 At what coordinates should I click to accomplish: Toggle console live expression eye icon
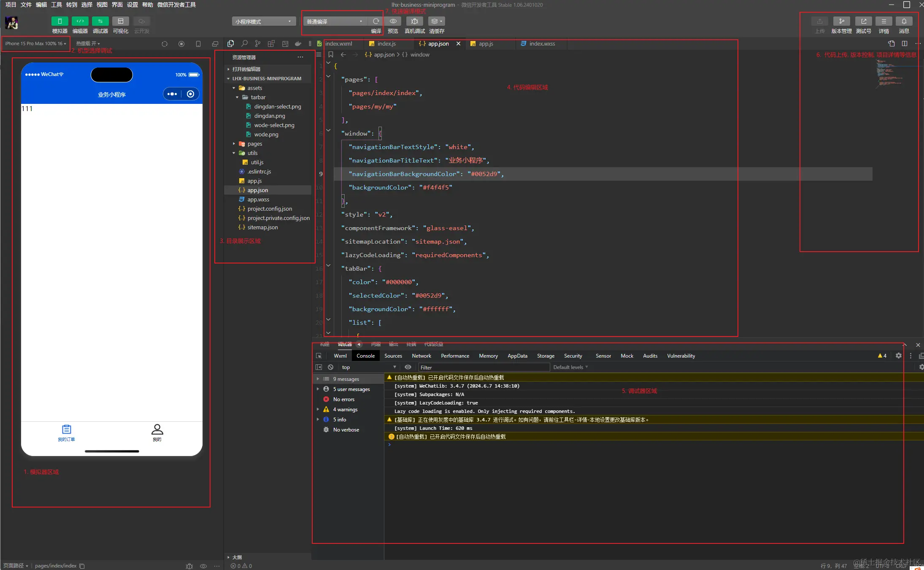(x=408, y=367)
